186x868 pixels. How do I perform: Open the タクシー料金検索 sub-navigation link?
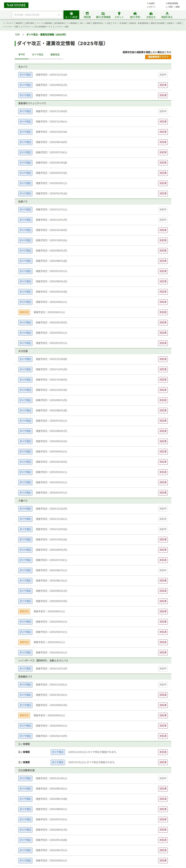coord(120,23)
